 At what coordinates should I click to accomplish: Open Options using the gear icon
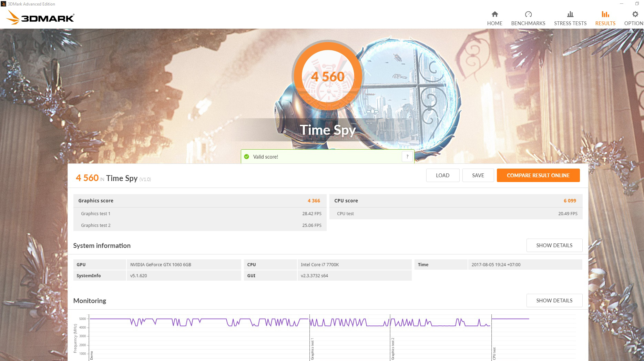[x=635, y=14]
